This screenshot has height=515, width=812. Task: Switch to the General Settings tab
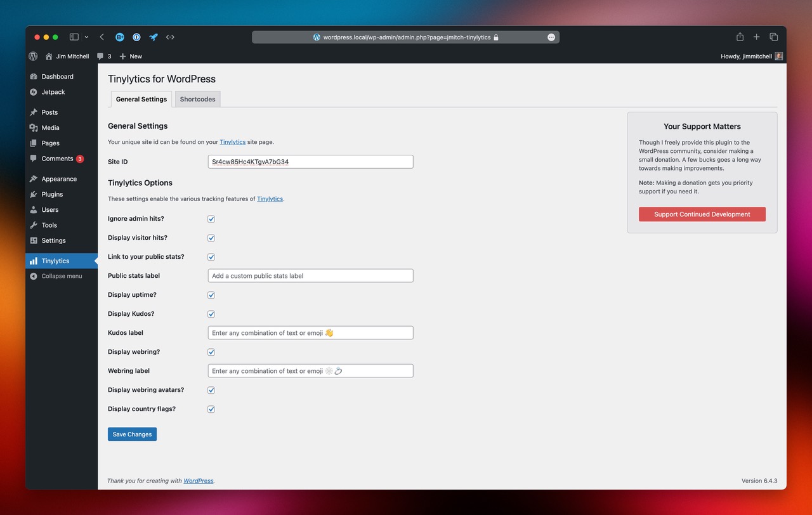[x=141, y=99]
